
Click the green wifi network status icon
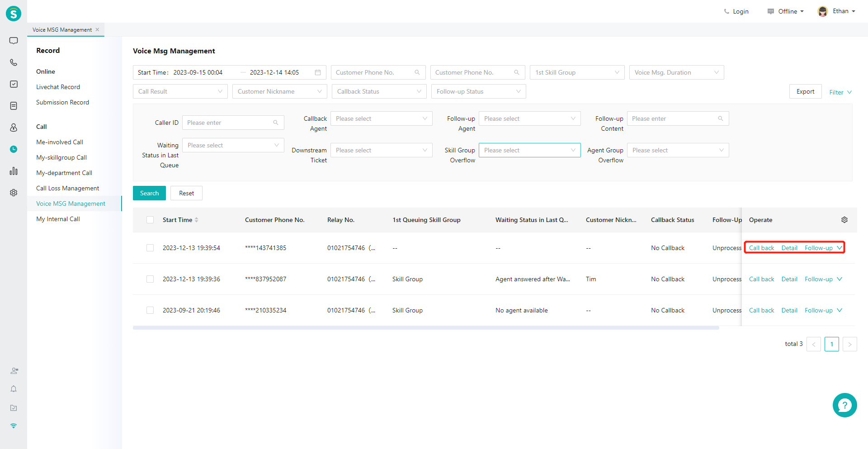(x=14, y=426)
